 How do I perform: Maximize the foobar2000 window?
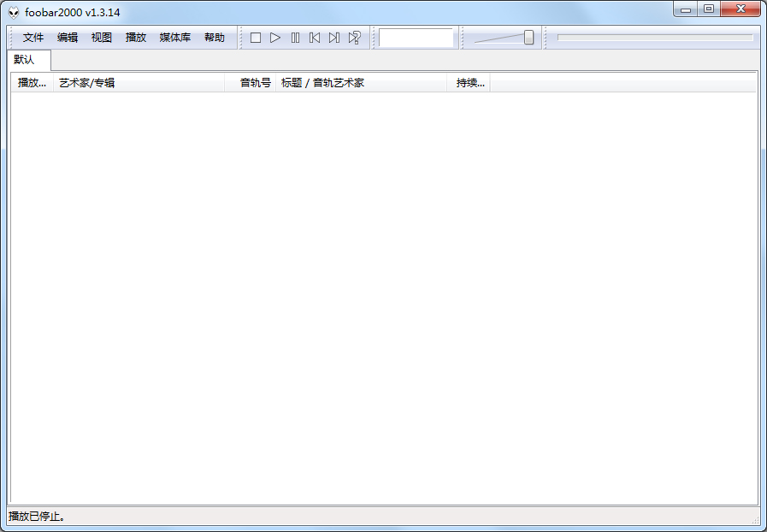[709, 9]
